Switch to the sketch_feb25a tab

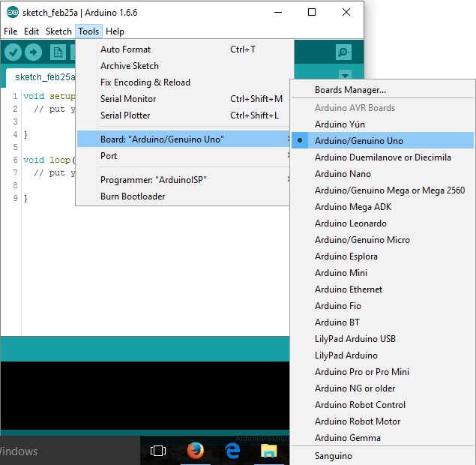(x=40, y=77)
